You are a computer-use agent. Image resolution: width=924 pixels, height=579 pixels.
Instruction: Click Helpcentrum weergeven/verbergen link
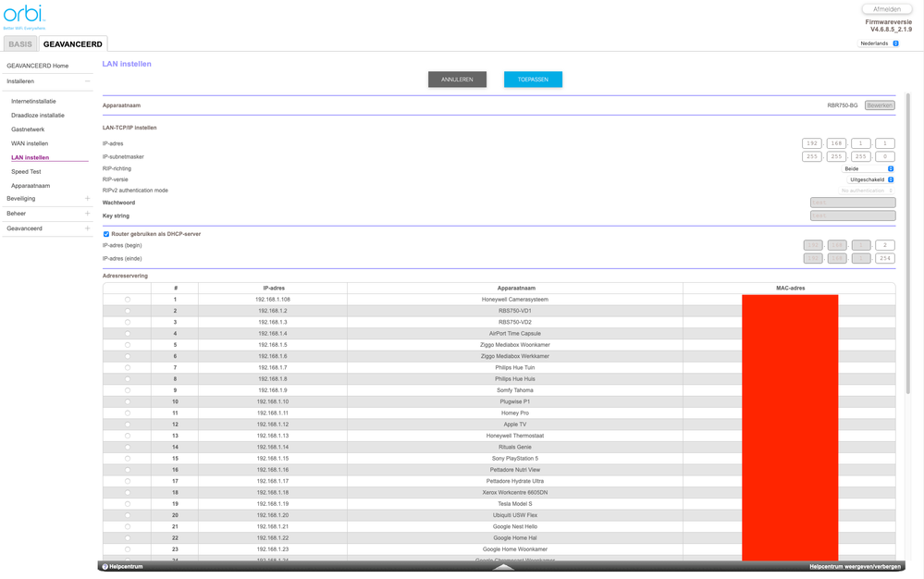pos(855,567)
